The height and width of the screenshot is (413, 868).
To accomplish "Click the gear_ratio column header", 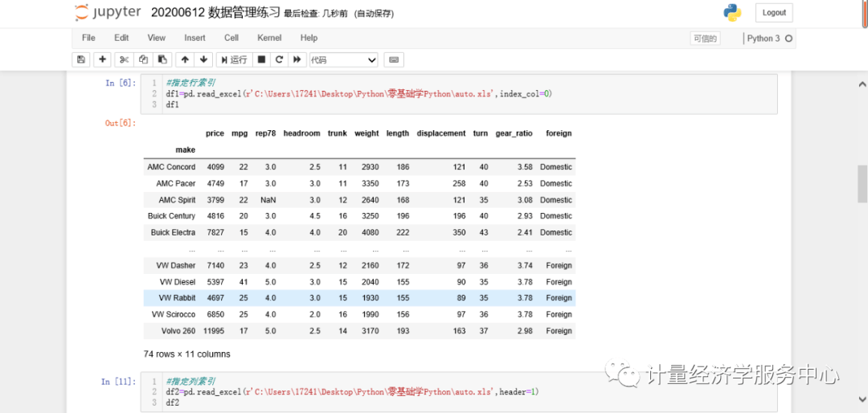I will pyautogui.click(x=514, y=133).
